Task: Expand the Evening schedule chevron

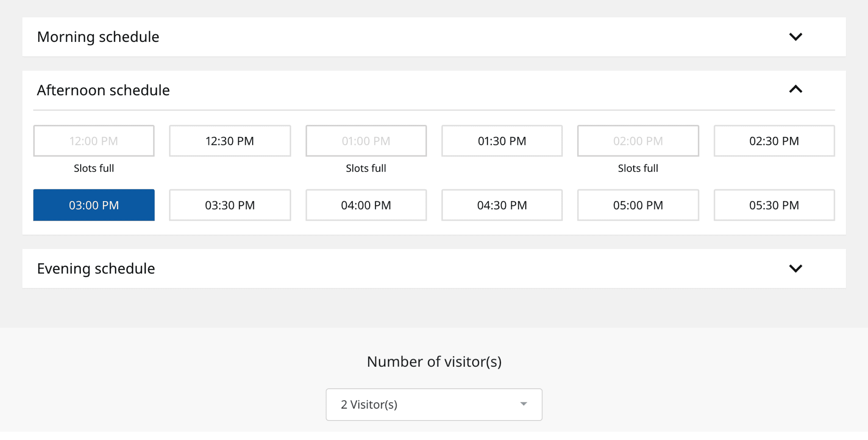Action: pos(796,268)
